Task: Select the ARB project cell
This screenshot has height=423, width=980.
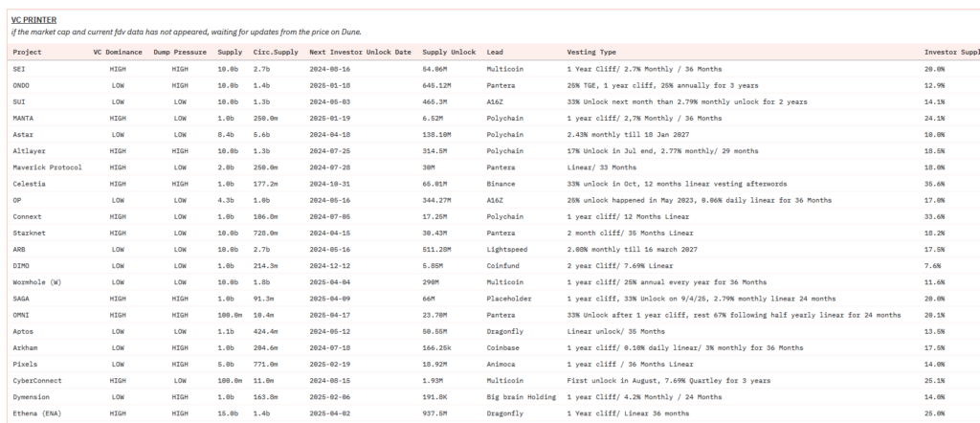Action: (19, 249)
